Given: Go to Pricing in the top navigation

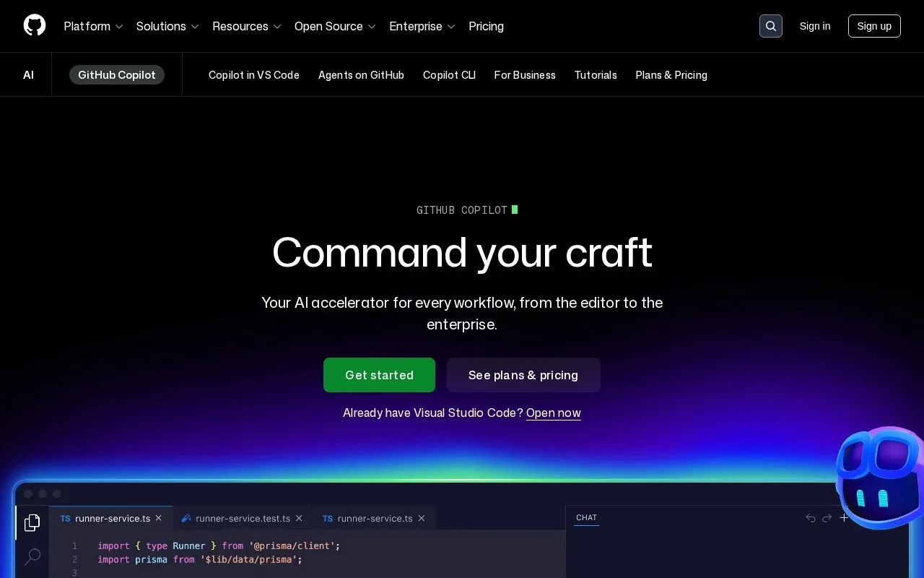Looking at the screenshot, I should (x=486, y=26).
